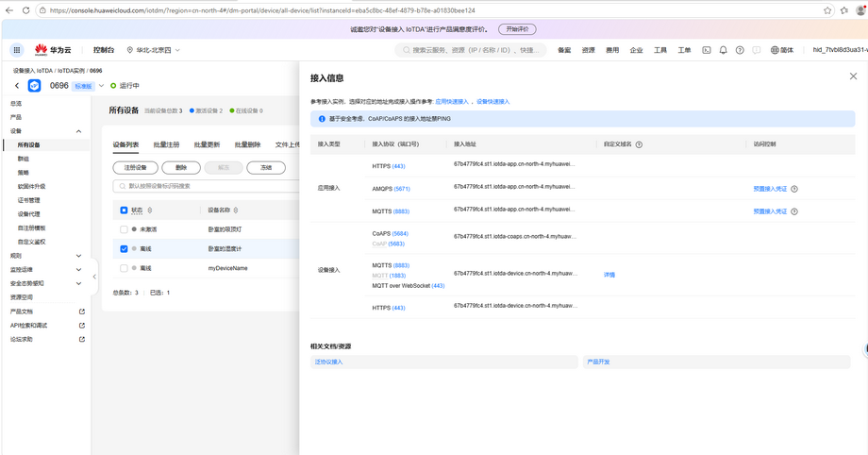Open 证书管理 in sidebar
Image resolution: width=868 pixels, height=455 pixels.
click(29, 200)
